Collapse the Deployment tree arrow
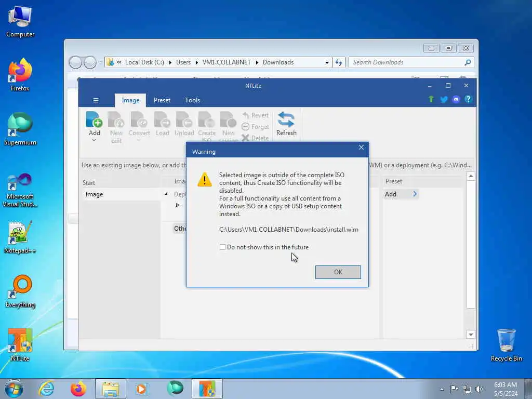 click(166, 194)
